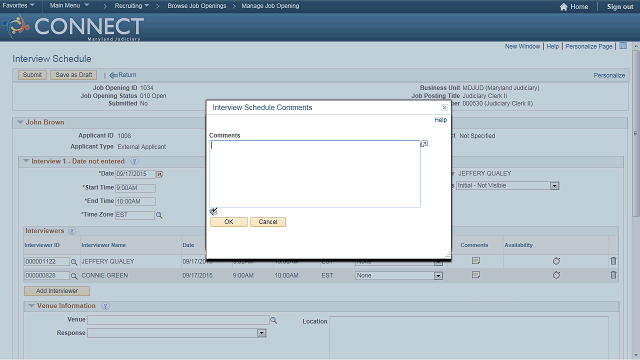The width and height of the screenshot is (640, 360).
Task: Go to Browse Job Openings breadcrumb
Action: coord(196,6)
